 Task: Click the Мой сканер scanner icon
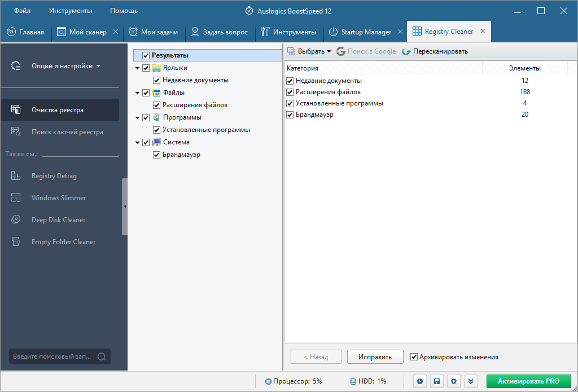(61, 32)
